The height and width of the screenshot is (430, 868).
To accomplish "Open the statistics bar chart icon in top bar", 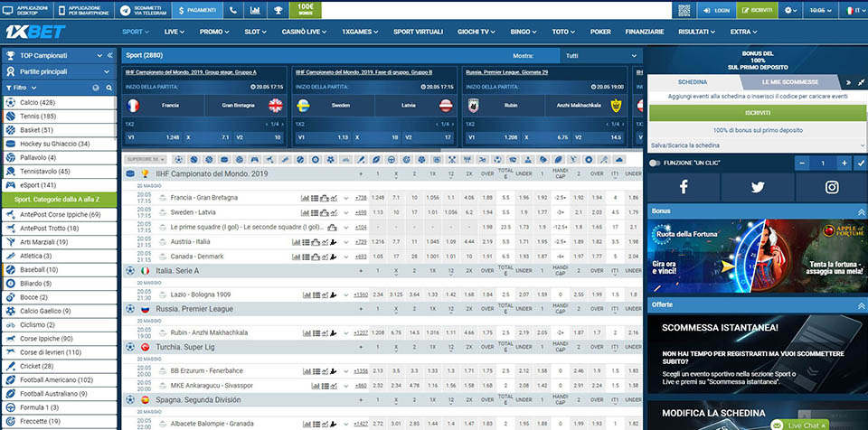I will (x=255, y=10).
